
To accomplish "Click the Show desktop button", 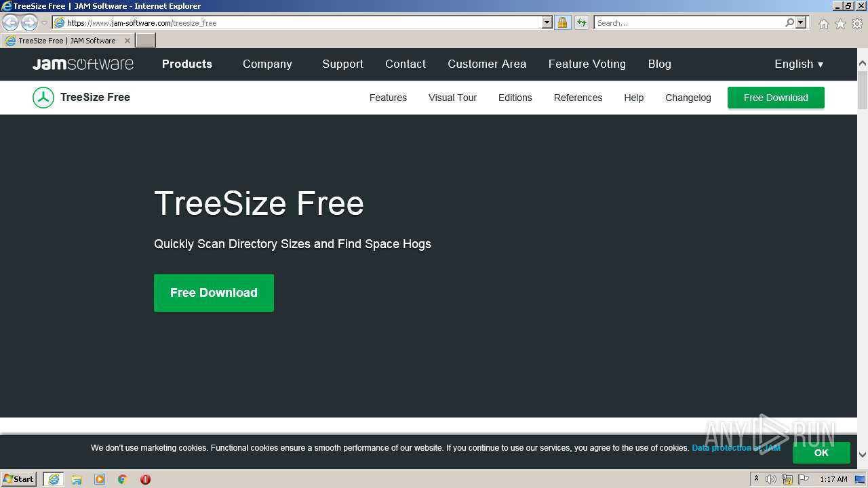I will pos(860,479).
